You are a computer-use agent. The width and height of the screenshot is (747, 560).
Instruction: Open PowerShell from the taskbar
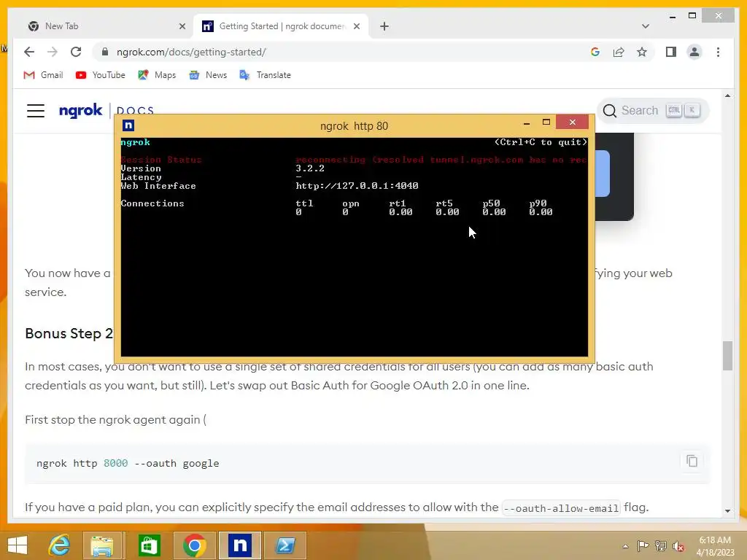[285, 545]
